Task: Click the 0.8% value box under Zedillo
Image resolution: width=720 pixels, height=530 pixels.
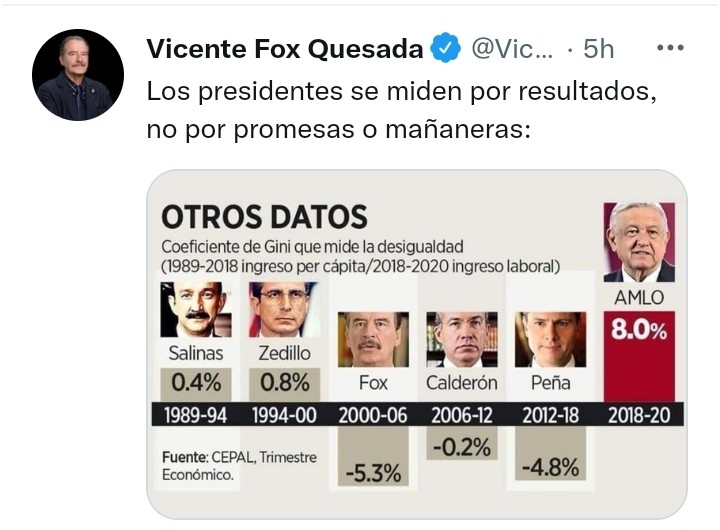Action: [x=285, y=384]
